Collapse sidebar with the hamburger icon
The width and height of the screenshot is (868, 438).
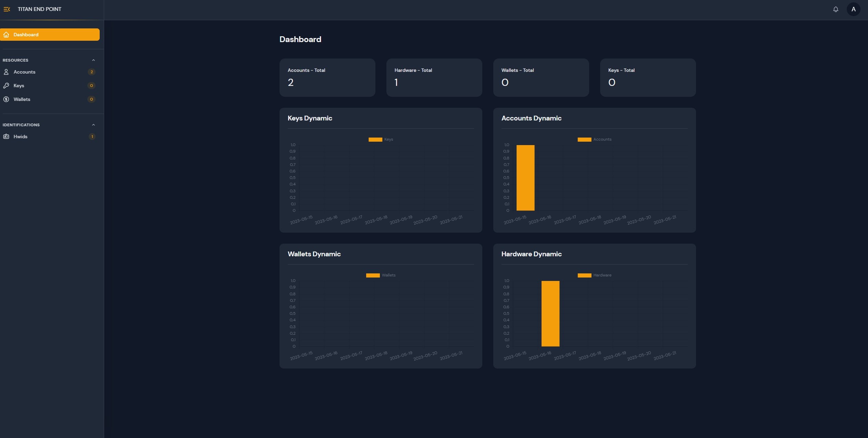click(7, 9)
